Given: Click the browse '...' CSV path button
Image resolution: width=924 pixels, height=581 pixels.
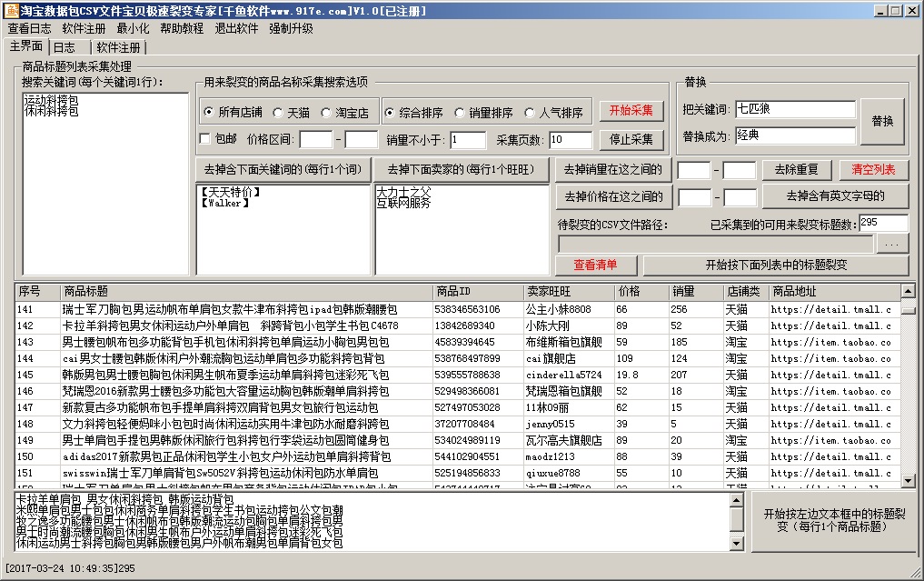Looking at the screenshot, I should coord(892,245).
